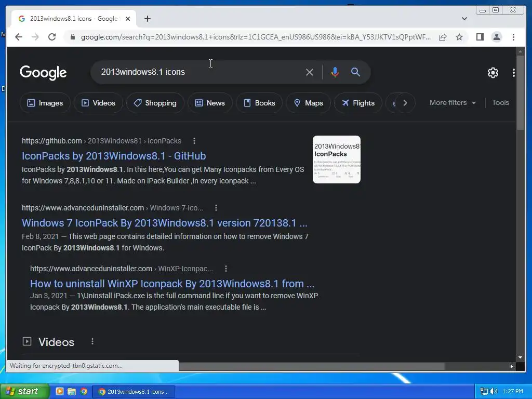Switch to News results

[x=210, y=103]
